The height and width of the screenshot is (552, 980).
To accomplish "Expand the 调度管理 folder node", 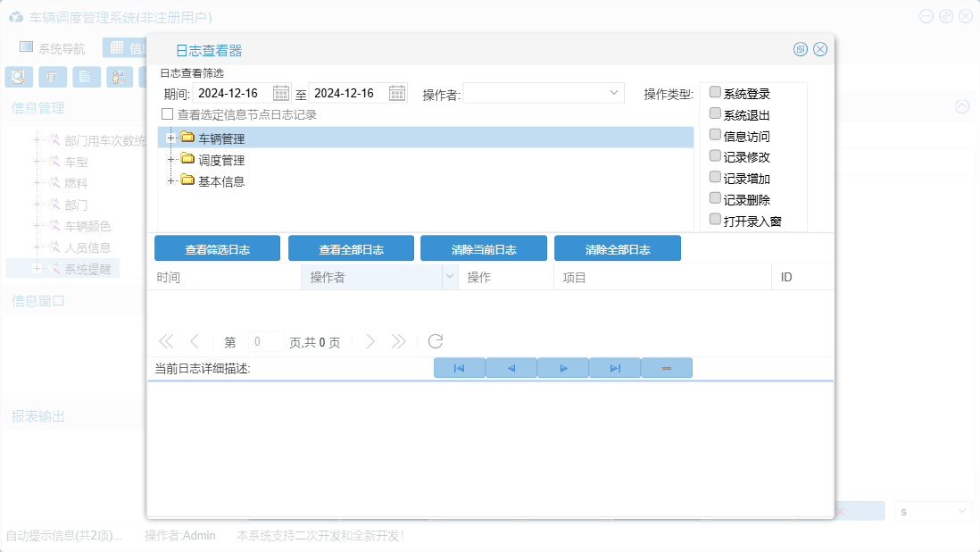I will click(x=170, y=159).
